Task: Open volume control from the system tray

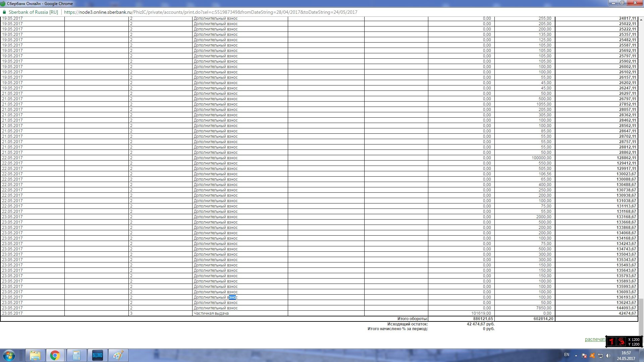Action: click(x=608, y=356)
